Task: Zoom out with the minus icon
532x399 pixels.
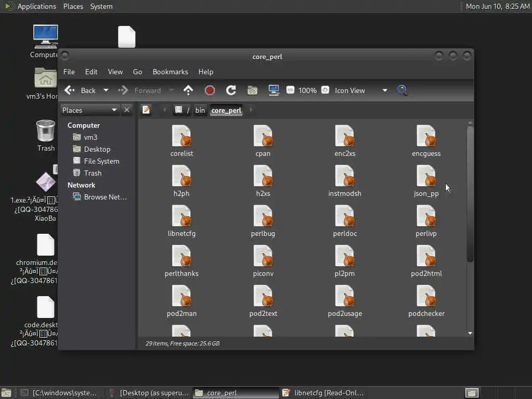Action: point(290,90)
